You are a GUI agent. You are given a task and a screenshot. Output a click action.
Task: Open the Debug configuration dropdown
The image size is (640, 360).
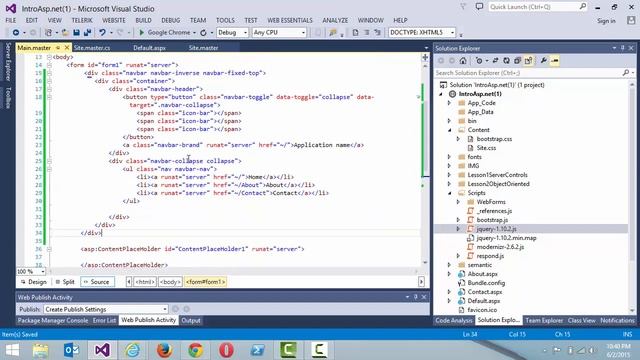245,32
